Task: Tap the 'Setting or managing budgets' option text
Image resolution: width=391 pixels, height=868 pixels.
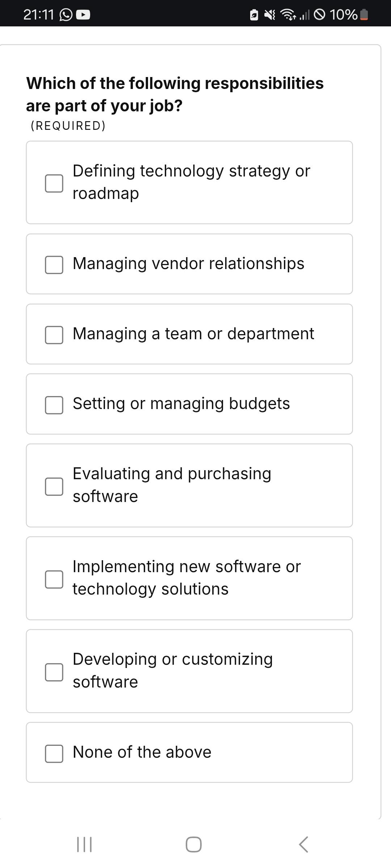Action: (x=181, y=403)
